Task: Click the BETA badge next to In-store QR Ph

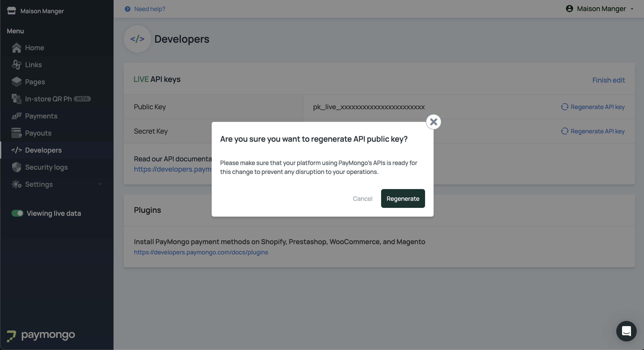Action: point(82,99)
